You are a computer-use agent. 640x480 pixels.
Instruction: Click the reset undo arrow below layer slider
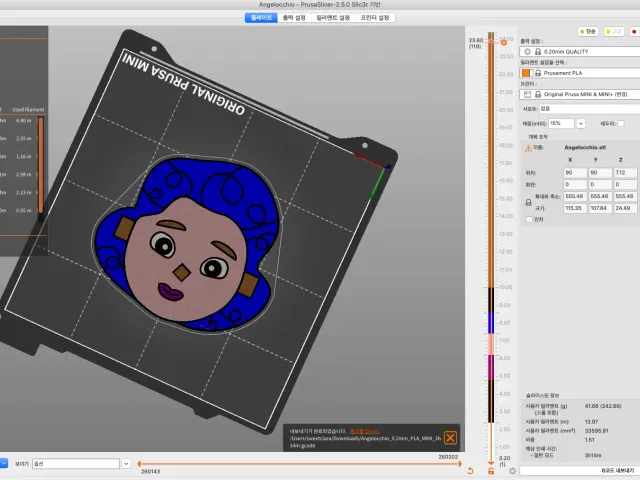point(470,471)
